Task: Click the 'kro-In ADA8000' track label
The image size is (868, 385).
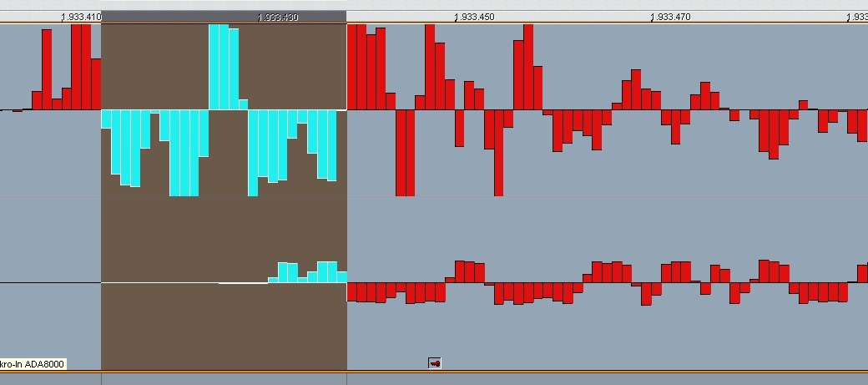Action: 33,364
